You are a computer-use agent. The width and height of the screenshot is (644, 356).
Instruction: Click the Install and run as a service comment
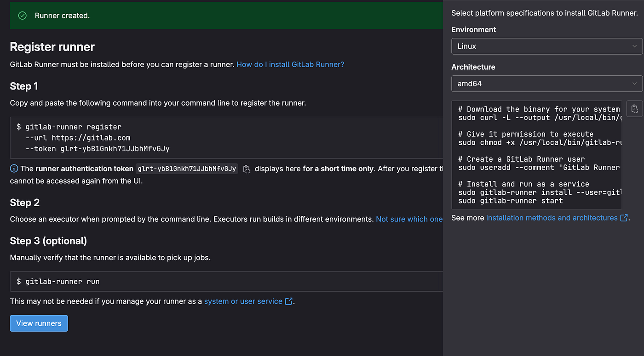(x=524, y=184)
